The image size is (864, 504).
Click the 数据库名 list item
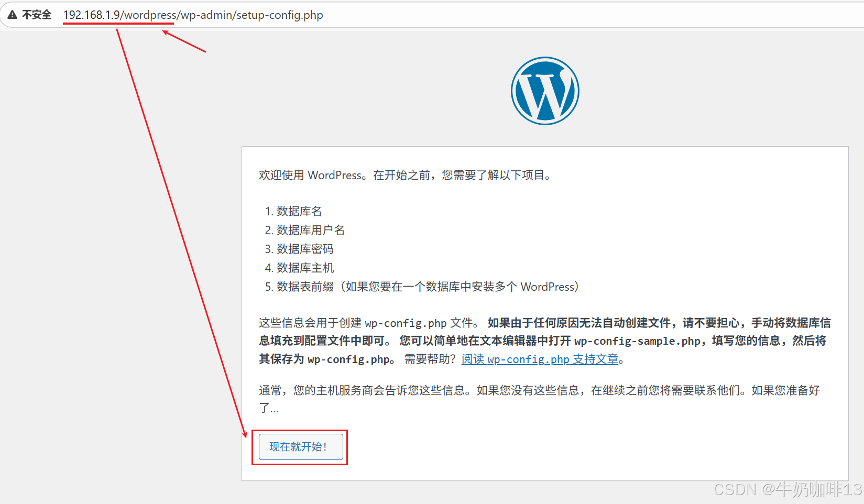(299, 211)
